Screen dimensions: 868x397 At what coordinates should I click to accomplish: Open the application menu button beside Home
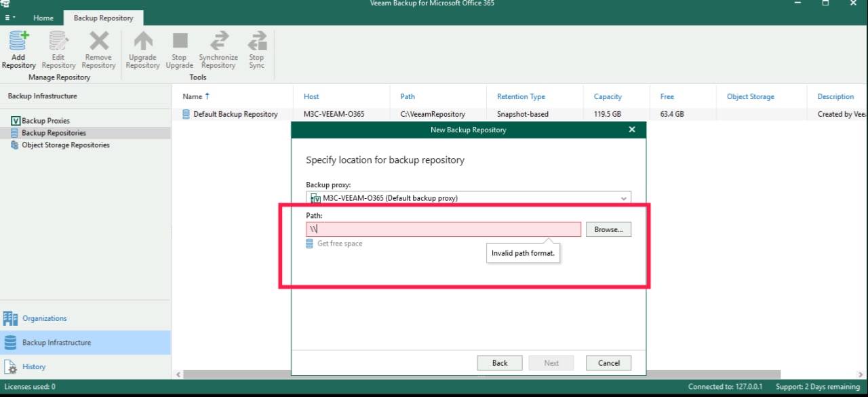click(x=10, y=18)
